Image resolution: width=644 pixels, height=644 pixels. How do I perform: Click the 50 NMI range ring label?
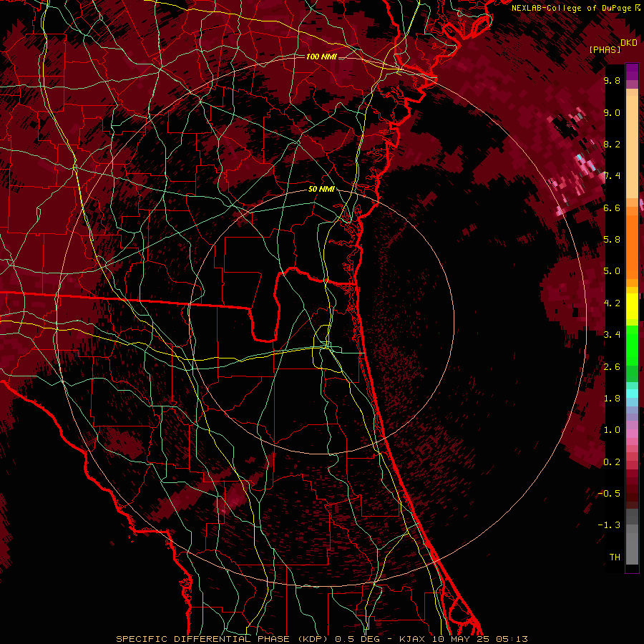[321, 189]
